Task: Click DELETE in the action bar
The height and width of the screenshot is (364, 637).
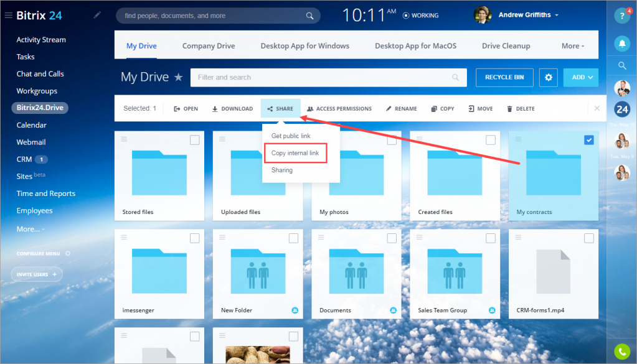Action: pos(521,108)
